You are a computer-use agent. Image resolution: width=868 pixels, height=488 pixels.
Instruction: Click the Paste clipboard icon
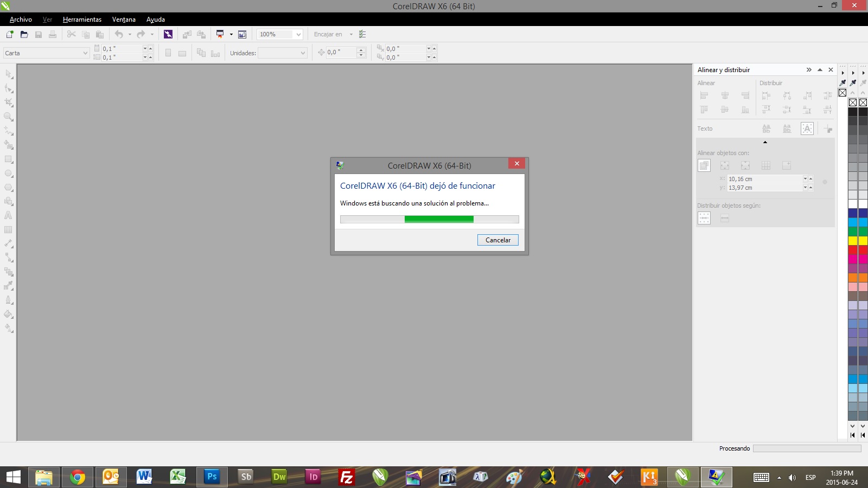(x=99, y=34)
